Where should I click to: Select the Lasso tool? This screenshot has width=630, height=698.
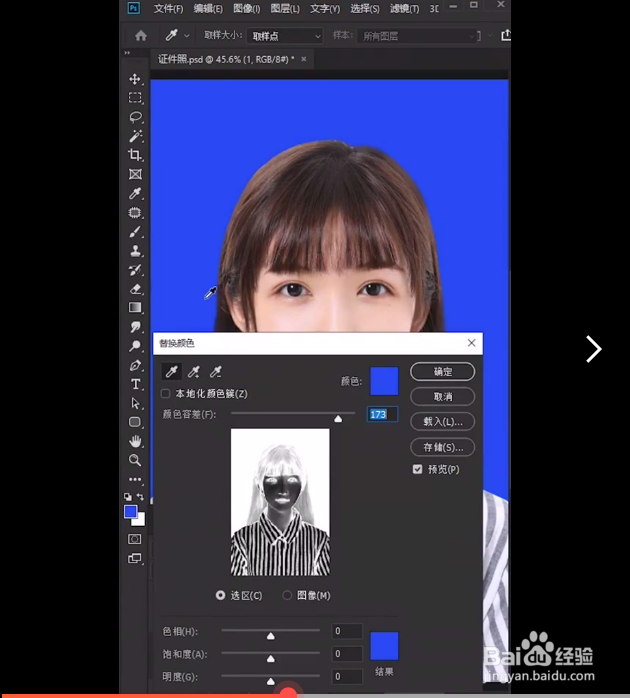tap(135, 117)
